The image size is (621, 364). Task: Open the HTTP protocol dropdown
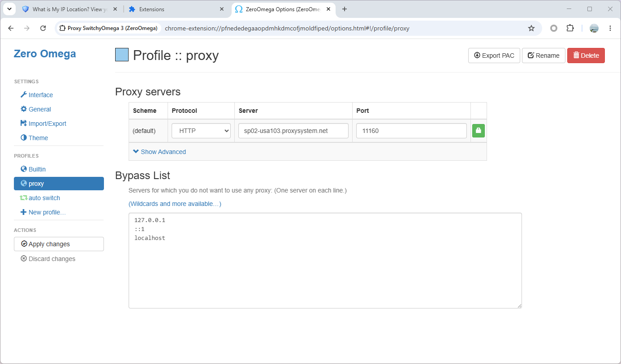[x=201, y=131]
